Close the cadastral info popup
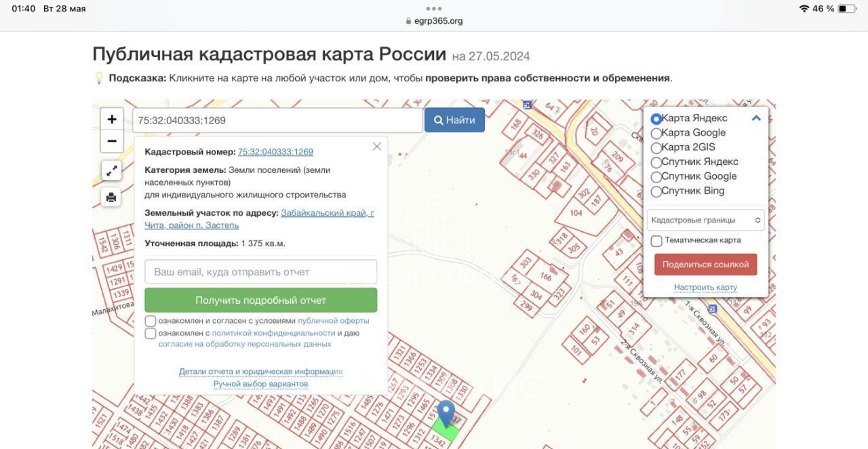 [x=377, y=147]
